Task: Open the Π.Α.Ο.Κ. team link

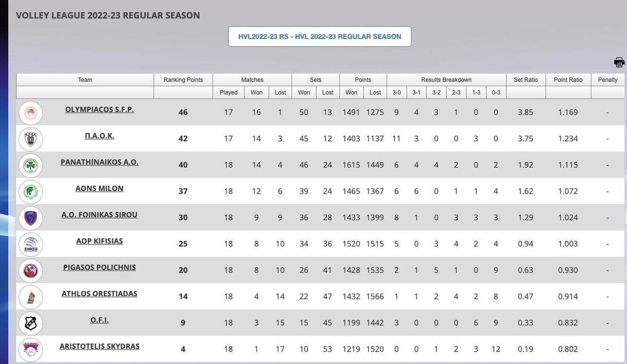Action: coord(99,136)
